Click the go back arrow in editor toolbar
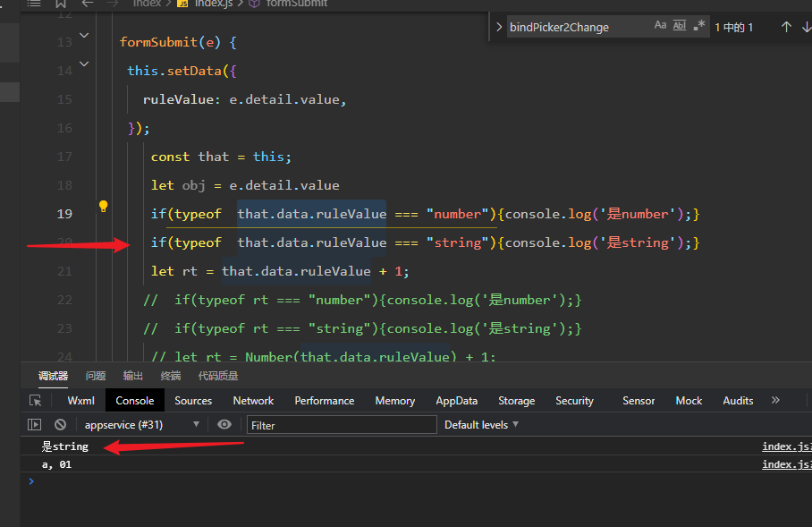This screenshot has height=527, width=812. coord(88,4)
